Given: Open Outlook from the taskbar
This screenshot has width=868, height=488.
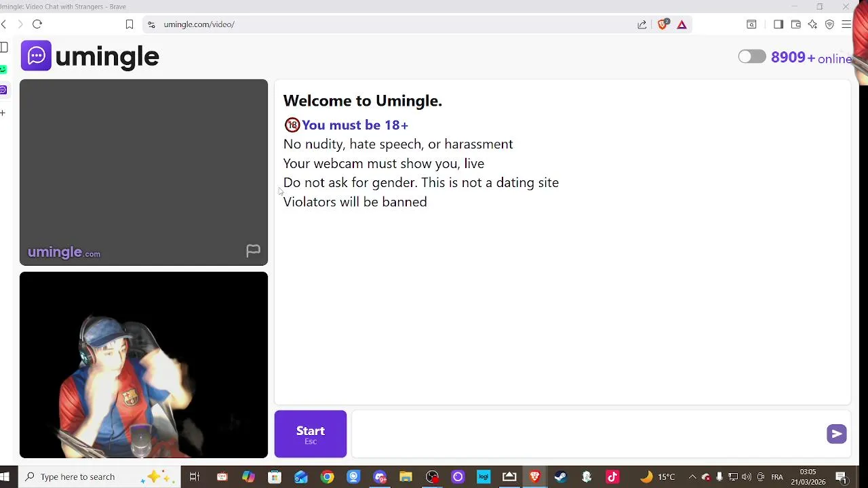Looking at the screenshot, I should point(300,476).
